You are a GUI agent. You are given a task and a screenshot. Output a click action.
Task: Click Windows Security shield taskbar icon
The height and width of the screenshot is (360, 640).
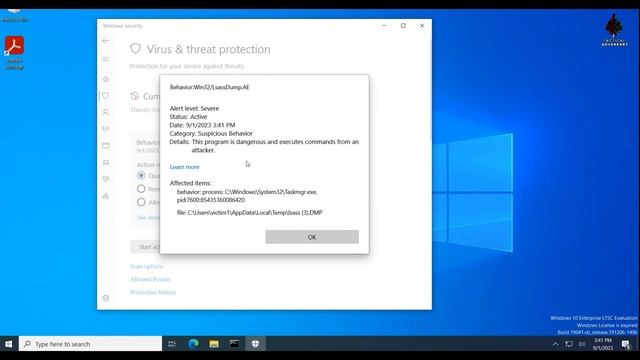[255, 344]
